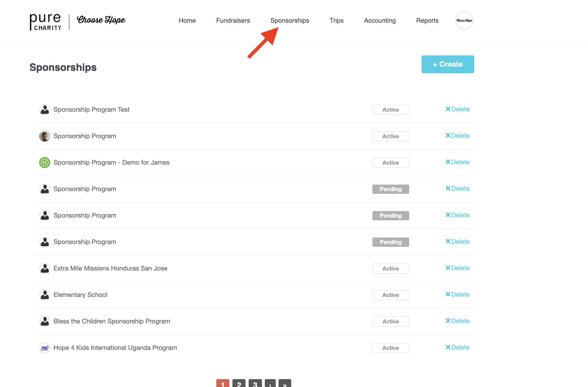
Task: Click the X icon to delete Elementary School
Action: pyautogui.click(x=448, y=294)
